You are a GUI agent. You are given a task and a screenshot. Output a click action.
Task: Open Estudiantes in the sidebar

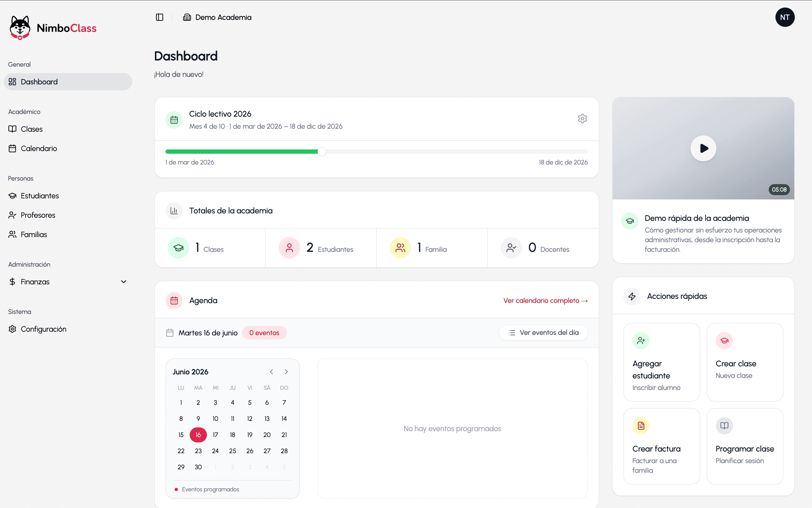coord(68,196)
